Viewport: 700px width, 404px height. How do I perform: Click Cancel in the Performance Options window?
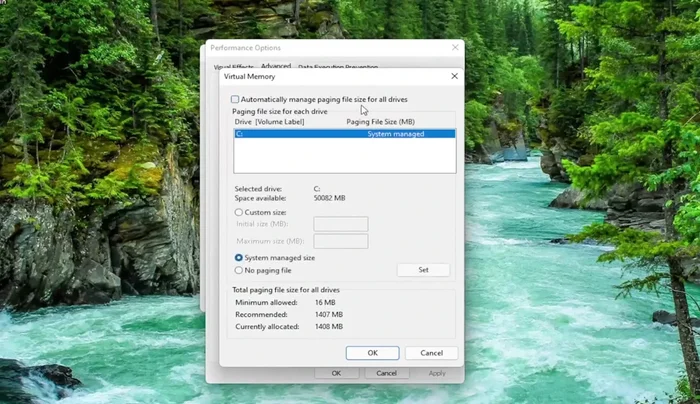point(386,373)
